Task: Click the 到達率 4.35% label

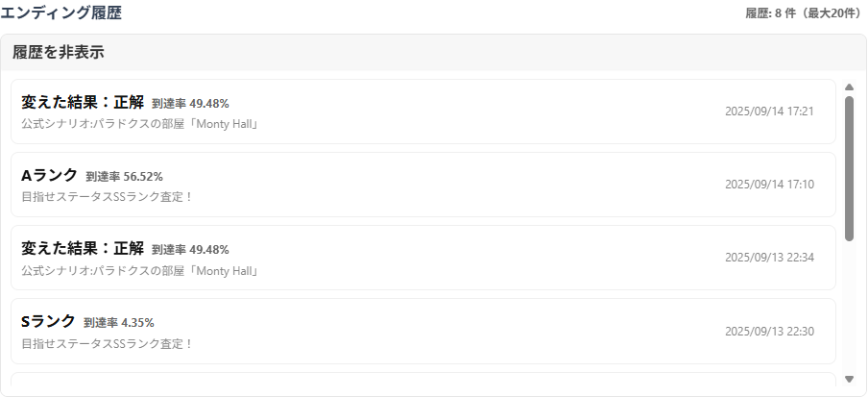Action: [119, 323]
